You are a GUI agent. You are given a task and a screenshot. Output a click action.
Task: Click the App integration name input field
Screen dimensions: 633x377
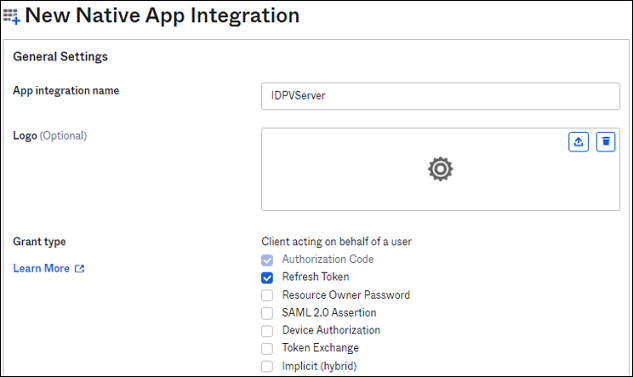[440, 96]
